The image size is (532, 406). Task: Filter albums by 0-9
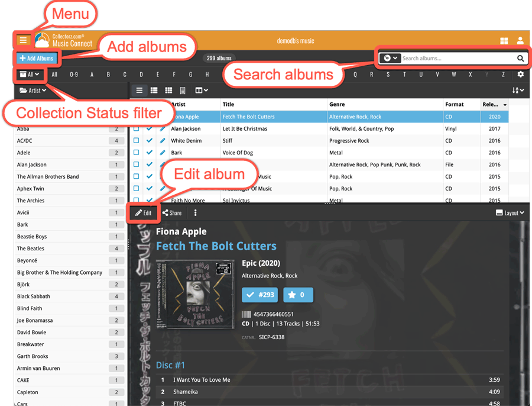click(x=74, y=75)
